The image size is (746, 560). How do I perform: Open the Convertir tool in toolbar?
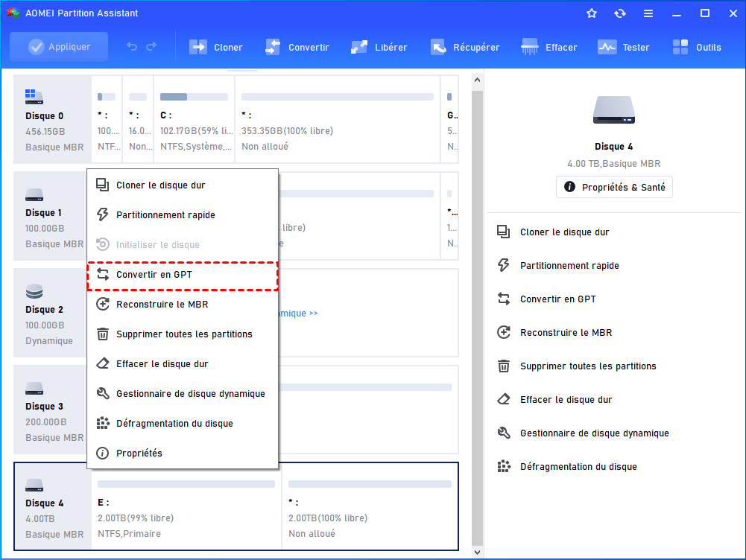(x=273, y=47)
